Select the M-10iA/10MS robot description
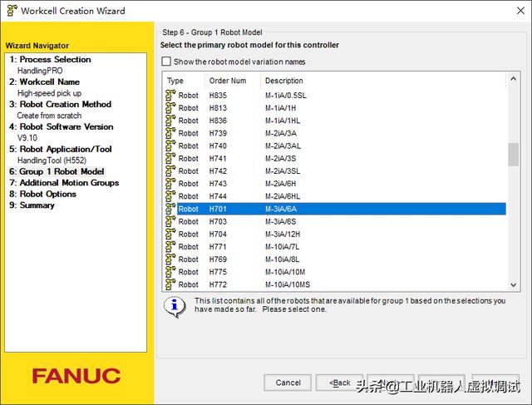This screenshot has width=532, height=405. [288, 284]
